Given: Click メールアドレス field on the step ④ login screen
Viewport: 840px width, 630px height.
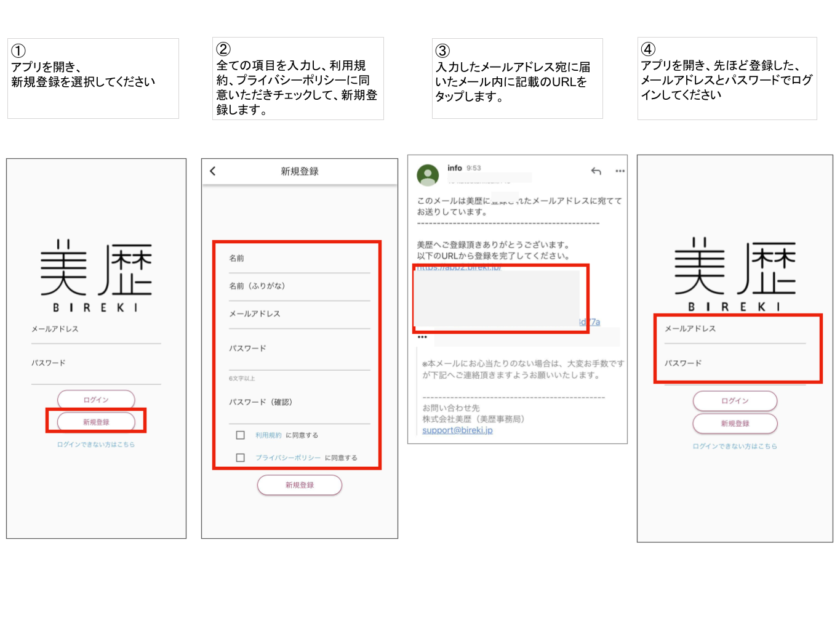Looking at the screenshot, I should (x=735, y=330).
